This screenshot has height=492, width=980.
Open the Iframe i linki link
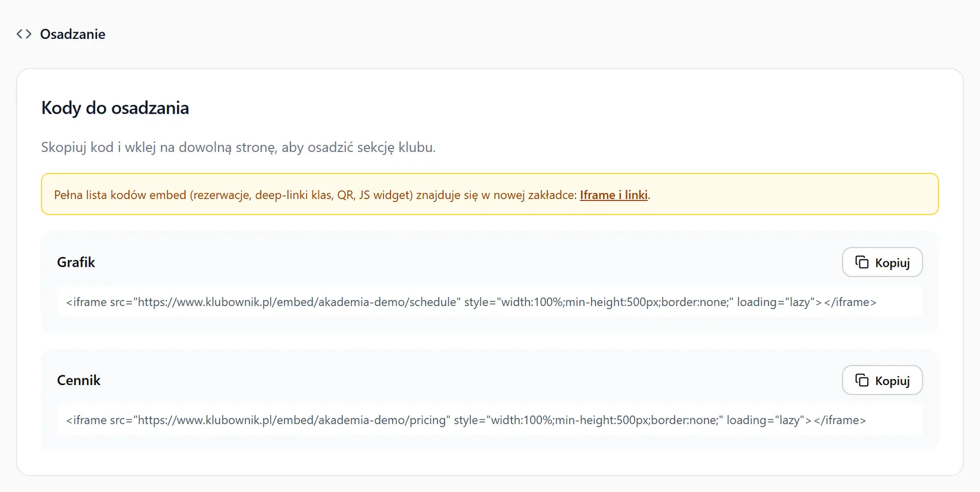(x=614, y=195)
